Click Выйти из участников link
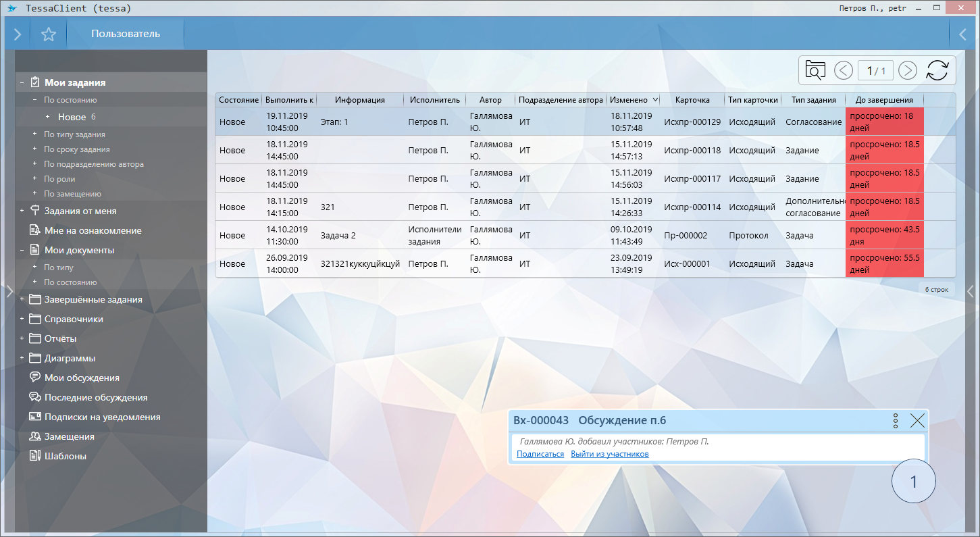 click(x=609, y=454)
